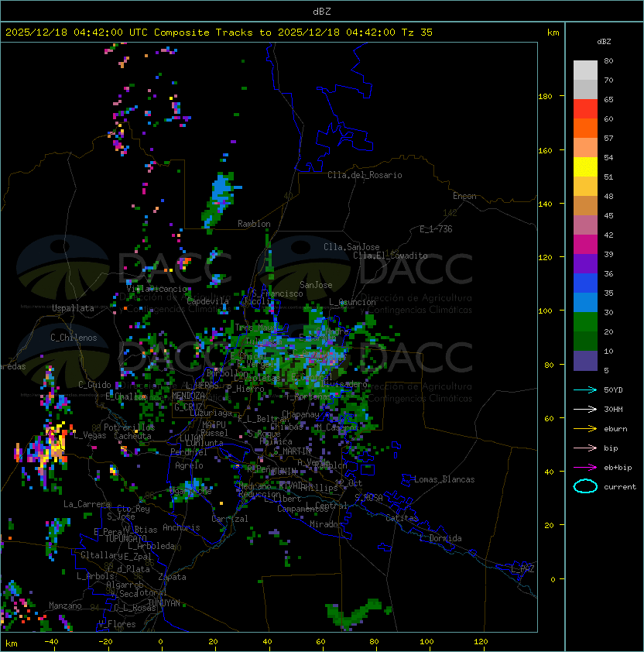
Task: Click the pink bip arrow legend icon
Action: [x=585, y=448]
